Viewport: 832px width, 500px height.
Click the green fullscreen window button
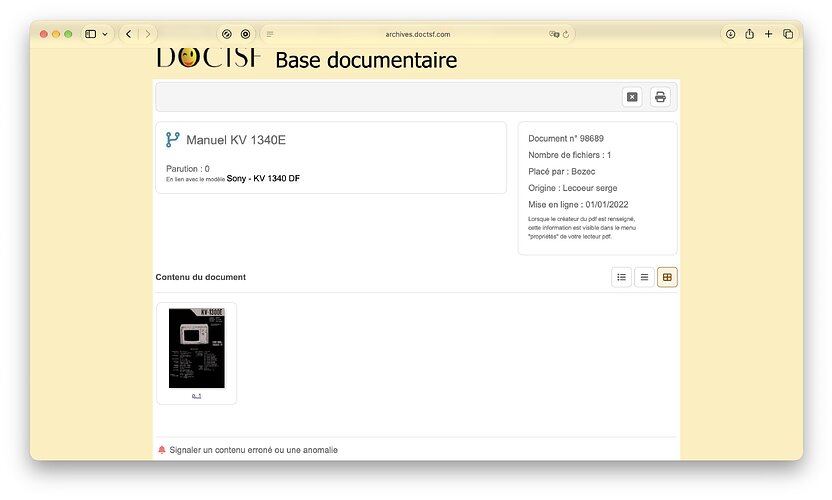(68, 34)
